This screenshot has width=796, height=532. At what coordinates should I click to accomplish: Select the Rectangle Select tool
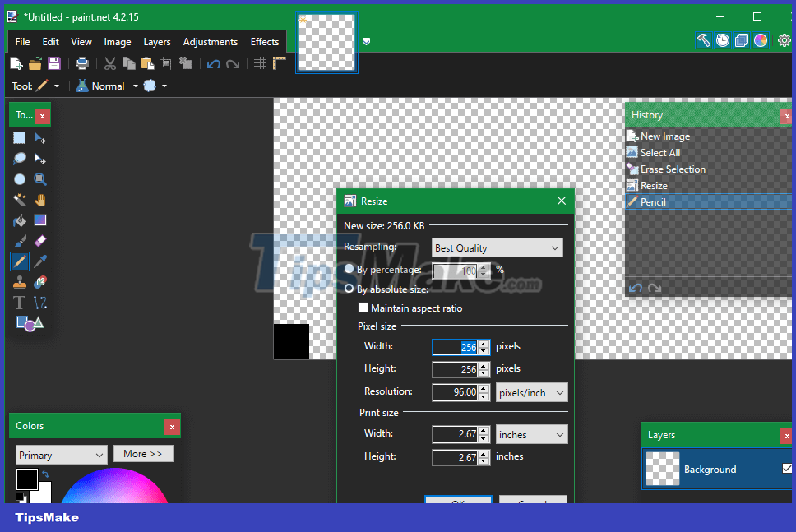coord(18,137)
